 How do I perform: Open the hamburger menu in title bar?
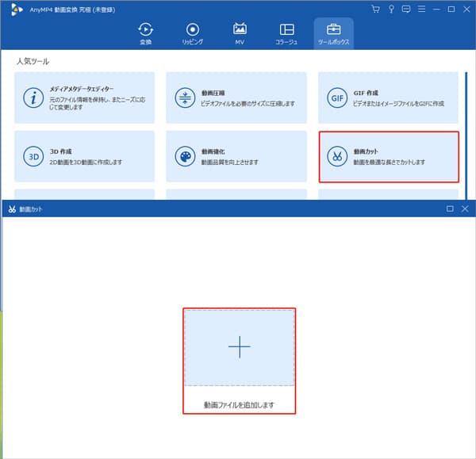[420, 9]
